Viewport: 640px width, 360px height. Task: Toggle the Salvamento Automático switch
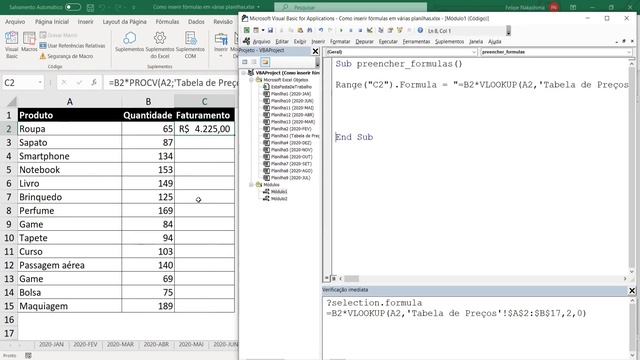coord(73,7)
